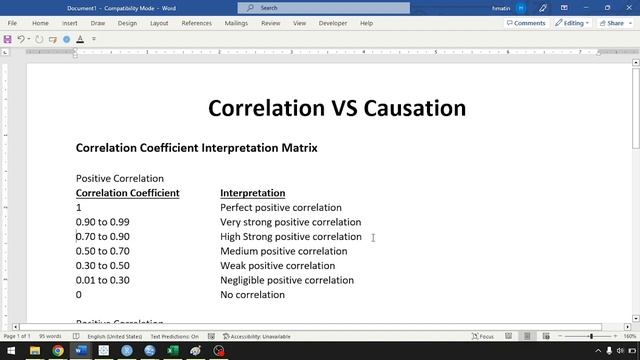The image size is (640, 360).
Task: Undo the last action
Action: coord(20,39)
